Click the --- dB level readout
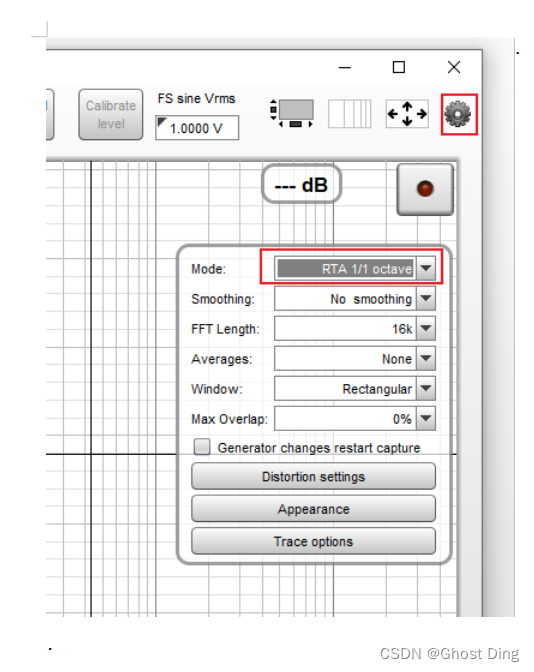The height and width of the screenshot is (672, 534). tap(301, 185)
